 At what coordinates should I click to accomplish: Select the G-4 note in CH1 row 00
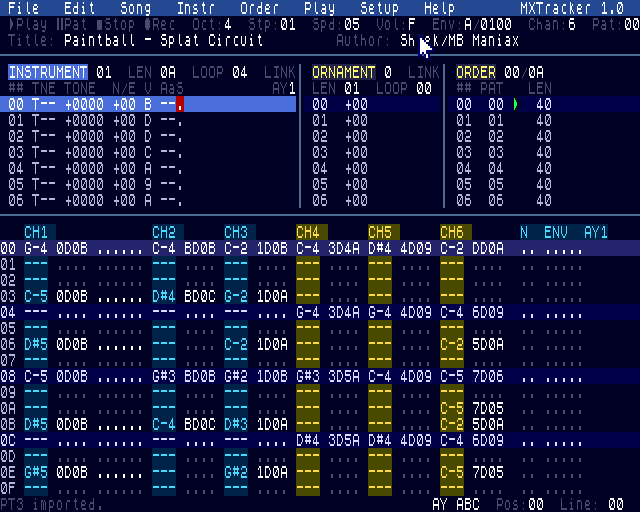click(36, 248)
